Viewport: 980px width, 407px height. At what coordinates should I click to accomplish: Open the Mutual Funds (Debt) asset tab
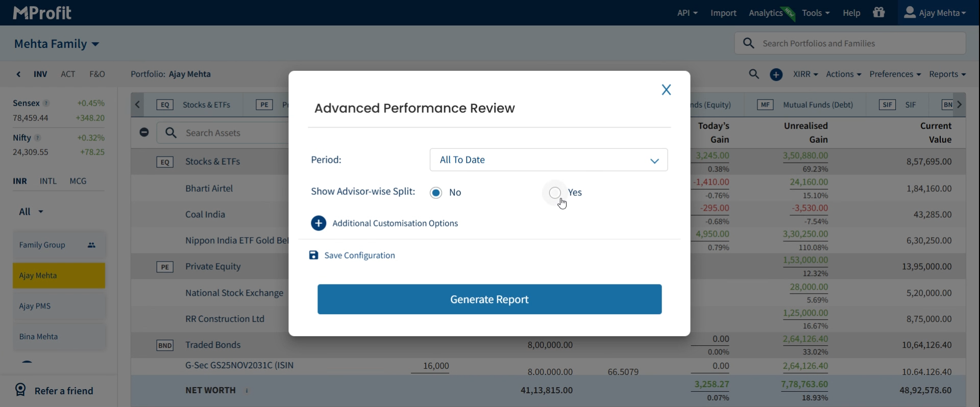805,105
